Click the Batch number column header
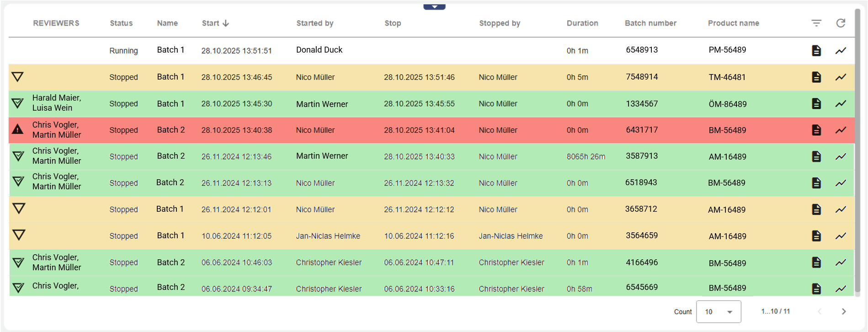This screenshot has height=332, width=868. (x=650, y=23)
